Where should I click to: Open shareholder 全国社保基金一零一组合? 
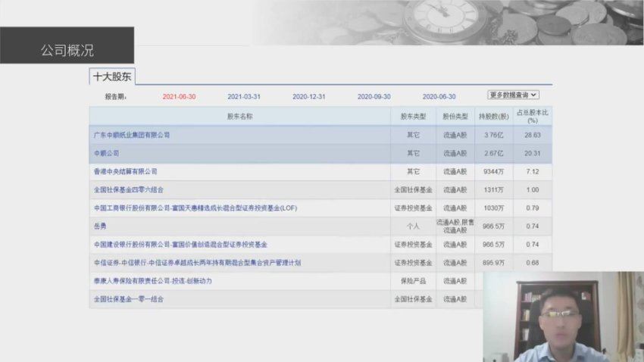(x=129, y=299)
